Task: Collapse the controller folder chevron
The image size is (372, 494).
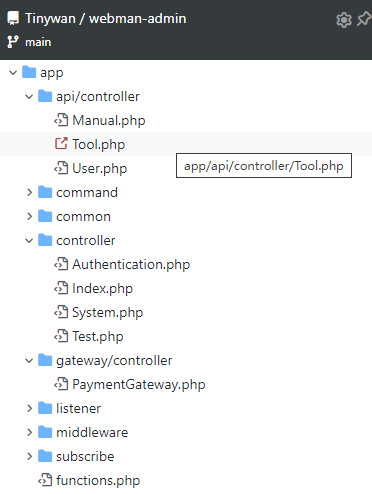Action: point(29,240)
